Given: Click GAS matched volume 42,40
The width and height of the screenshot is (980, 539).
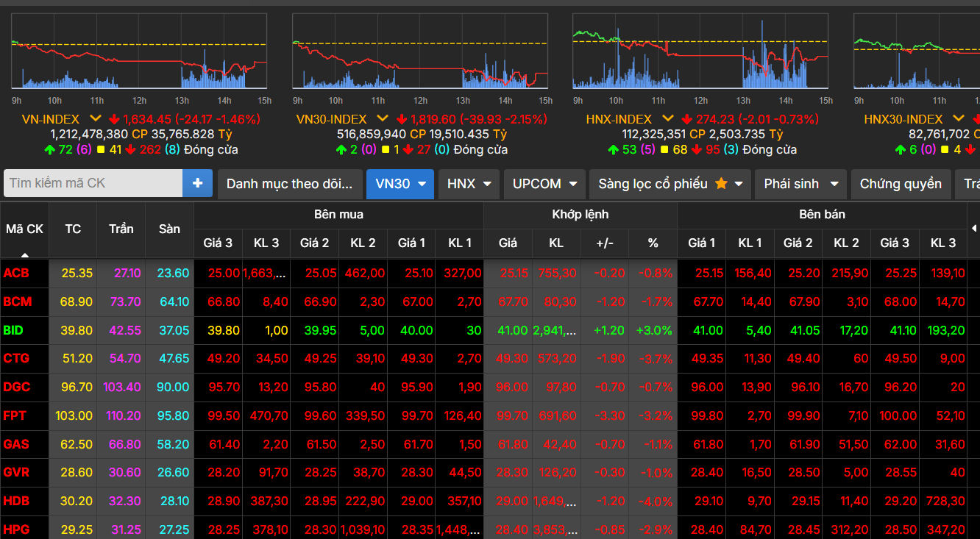Looking at the screenshot, I should click(561, 444).
